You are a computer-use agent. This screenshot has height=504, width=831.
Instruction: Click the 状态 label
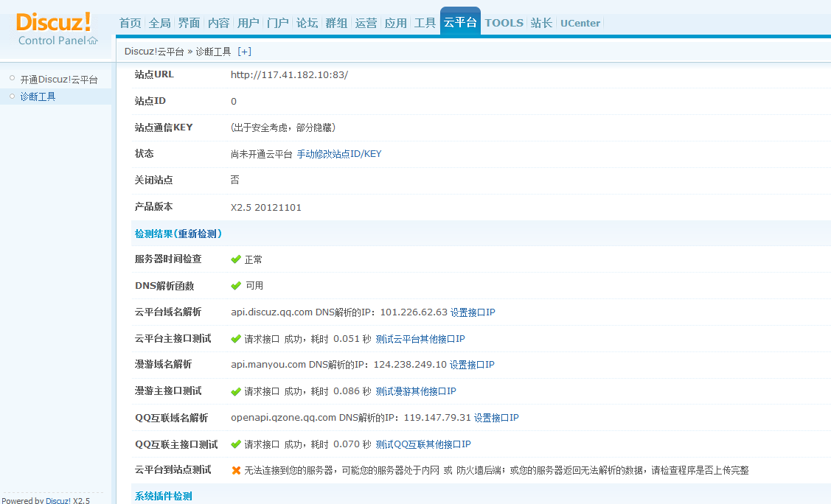click(145, 153)
